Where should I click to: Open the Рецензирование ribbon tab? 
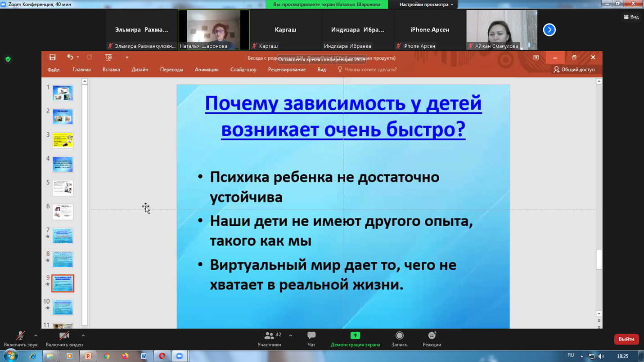coord(287,70)
